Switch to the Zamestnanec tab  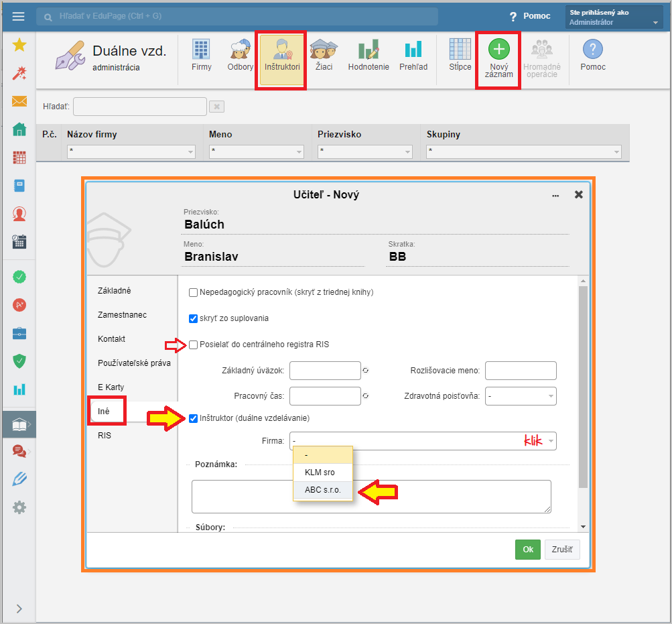coord(122,315)
